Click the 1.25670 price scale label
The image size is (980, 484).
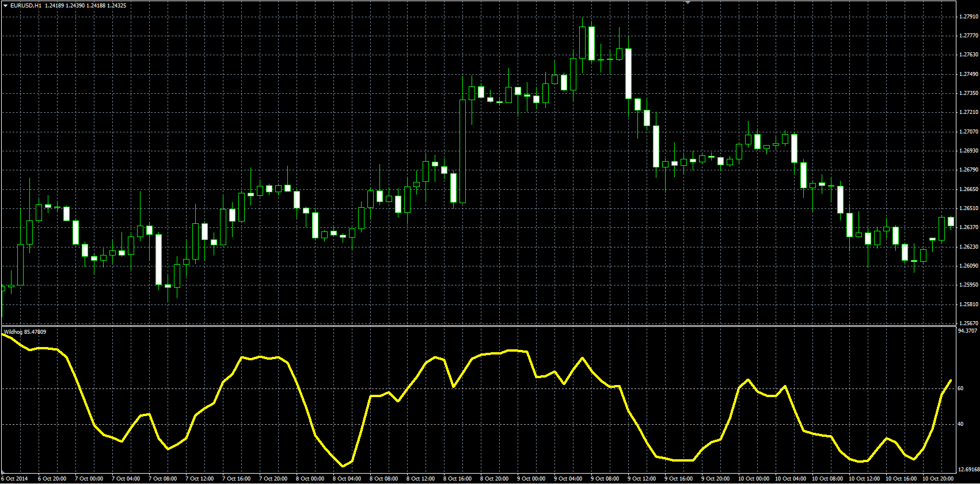(x=968, y=323)
